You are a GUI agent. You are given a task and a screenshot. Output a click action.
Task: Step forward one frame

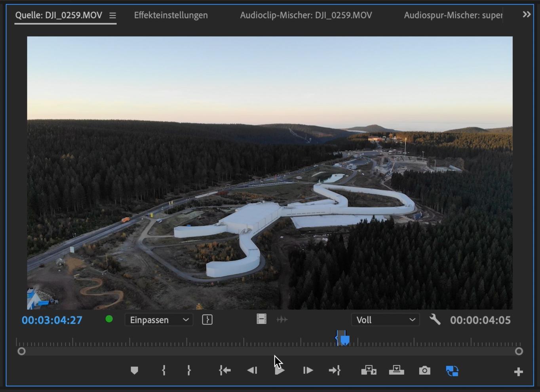pos(308,371)
